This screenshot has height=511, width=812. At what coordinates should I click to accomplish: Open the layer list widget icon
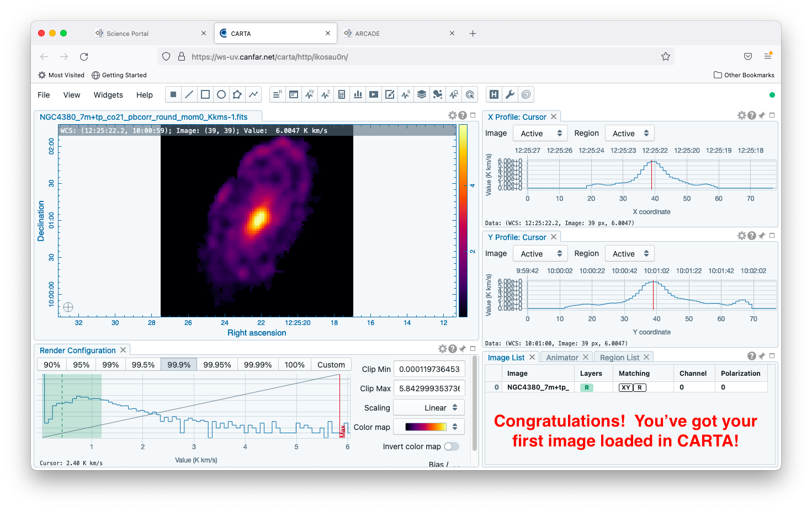coord(422,94)
